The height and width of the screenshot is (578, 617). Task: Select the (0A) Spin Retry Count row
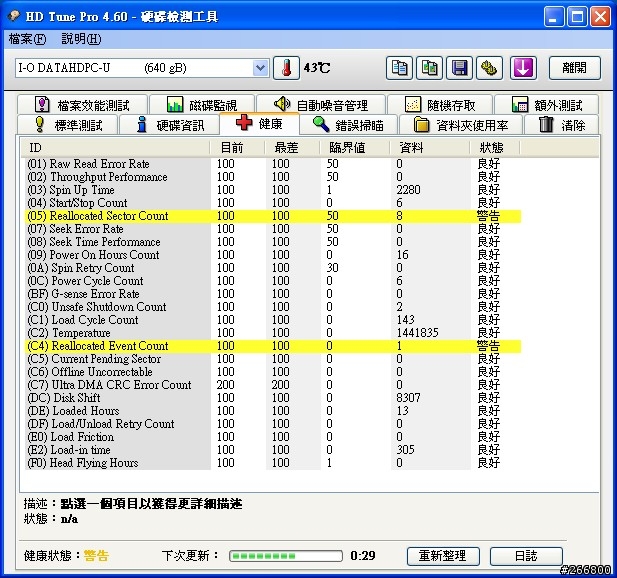273,268
